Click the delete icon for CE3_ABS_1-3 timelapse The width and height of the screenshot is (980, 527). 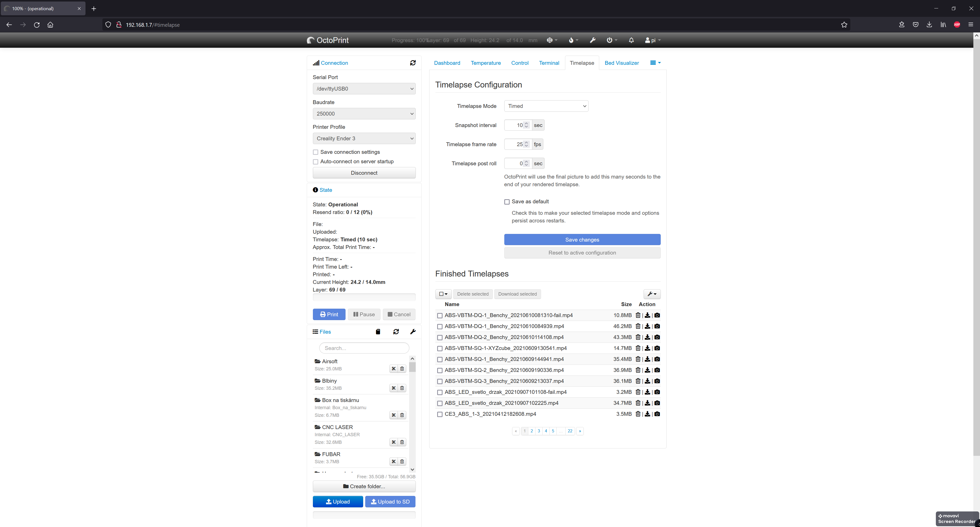tap(638, 413)
